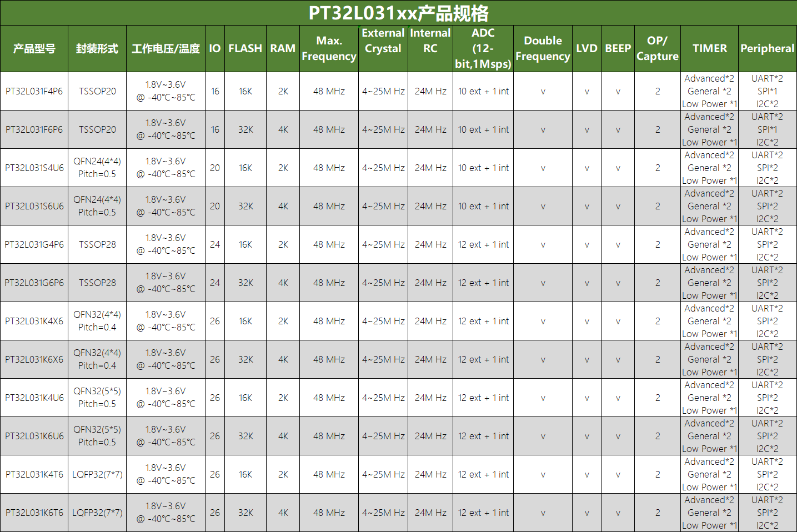797x532 pixels.
Task: Click 4~25M Hz crystal of PT32L031K6U6
Action: (x=383, y=436)
